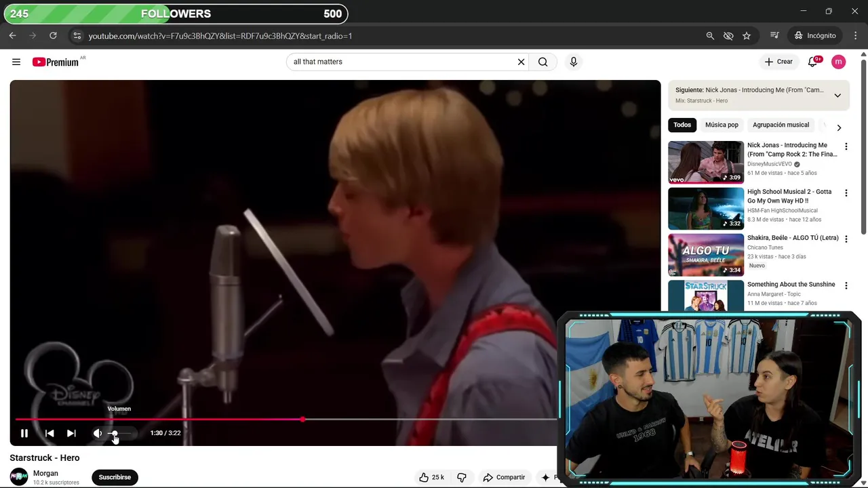Mute the video with the speaker icon

(x=98, y=433)
